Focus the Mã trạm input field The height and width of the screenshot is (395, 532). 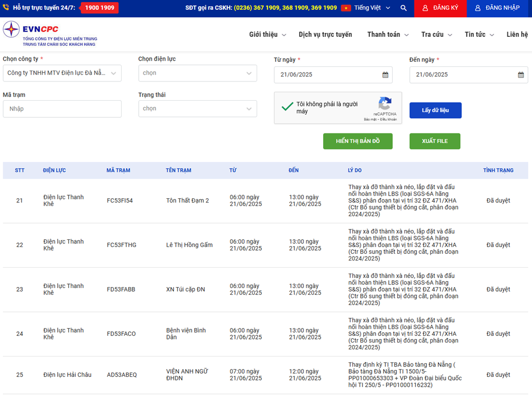tap(62, 108)
